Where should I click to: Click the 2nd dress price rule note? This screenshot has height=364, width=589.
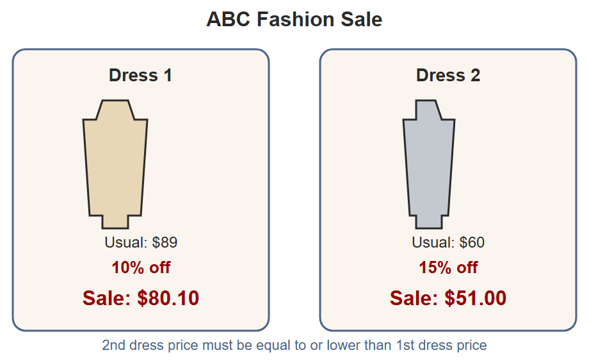[x=294, y=345]
